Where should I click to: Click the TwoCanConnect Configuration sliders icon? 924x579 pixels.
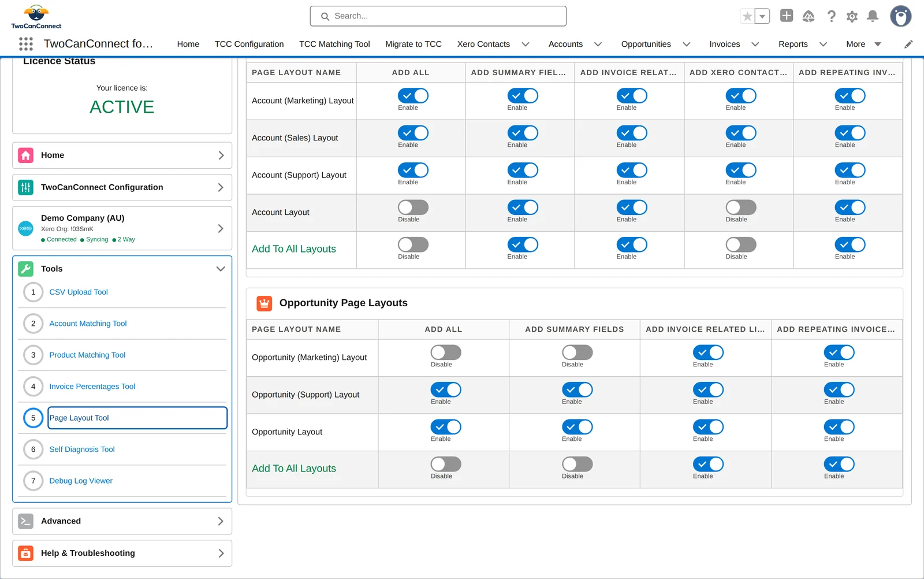(26, 187)
